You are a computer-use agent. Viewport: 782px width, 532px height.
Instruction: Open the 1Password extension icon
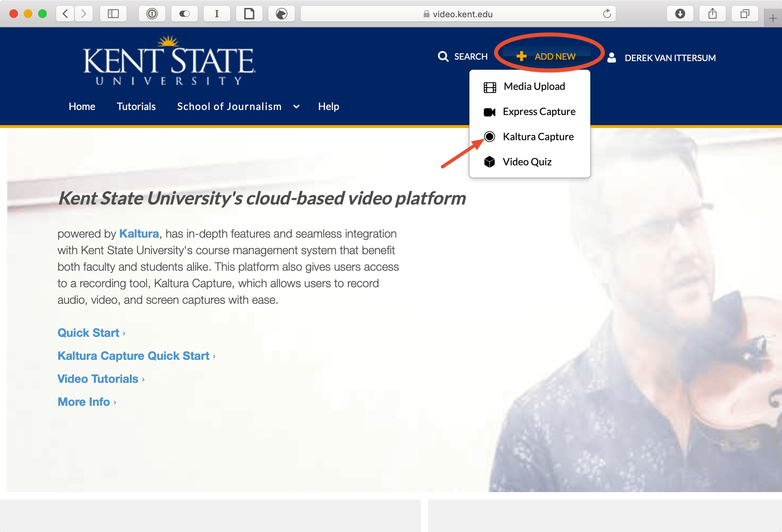152,14
